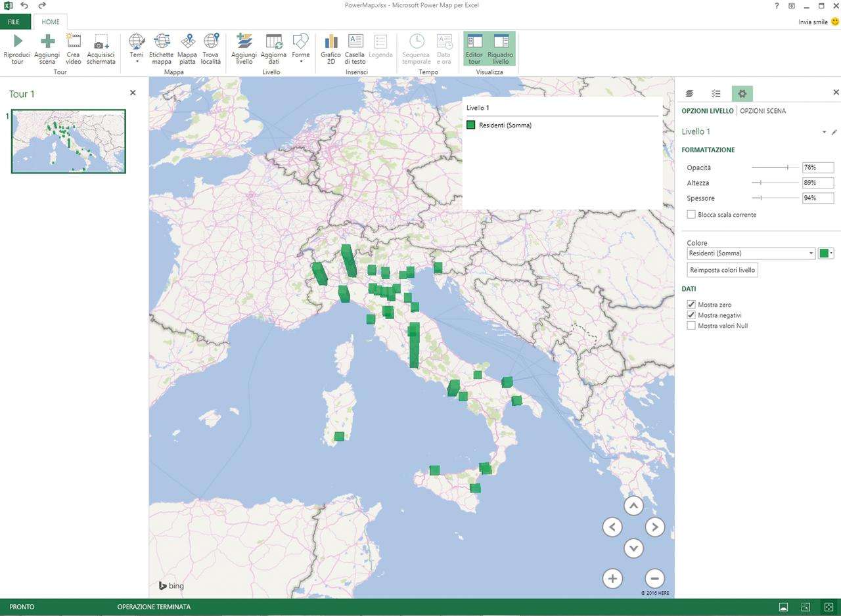Toggle Etichette mappa labels

161,42
